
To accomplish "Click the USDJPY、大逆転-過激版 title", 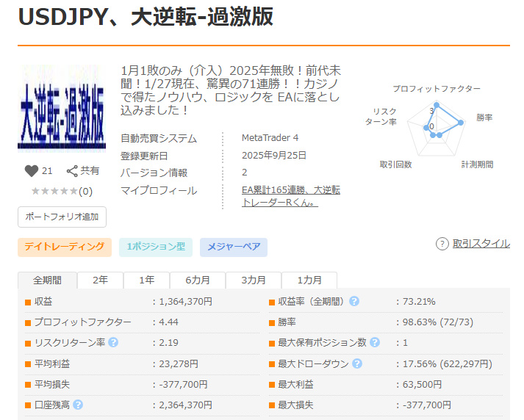I will (146, 16).
